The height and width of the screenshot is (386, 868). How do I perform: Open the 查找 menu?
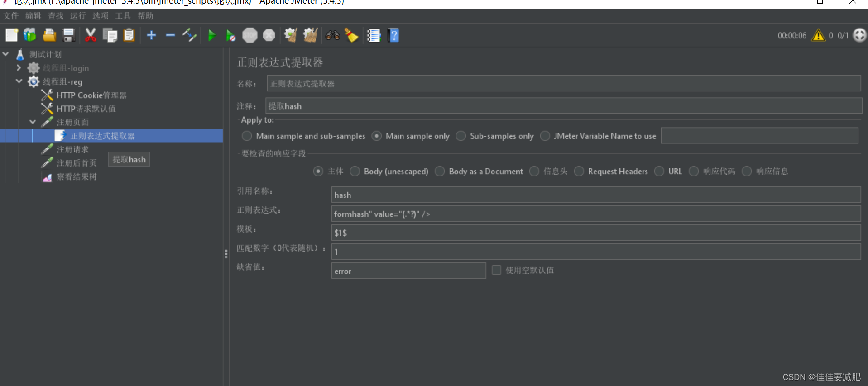56,16
